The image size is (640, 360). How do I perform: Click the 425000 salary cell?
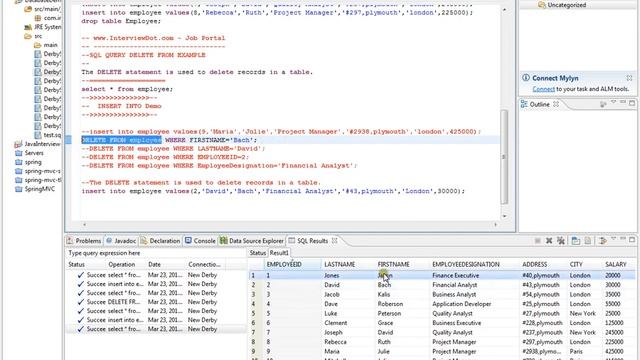(614, 351)
